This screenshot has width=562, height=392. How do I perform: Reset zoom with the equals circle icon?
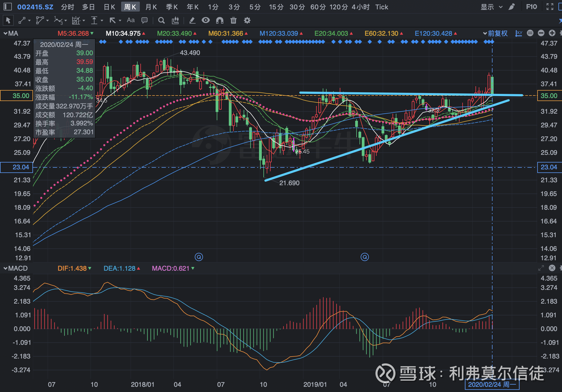pos(530,33)
